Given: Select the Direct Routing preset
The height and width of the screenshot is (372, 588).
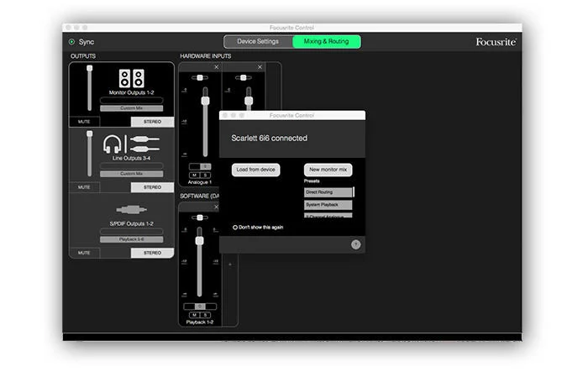Looking at the screenshot, I should tap(328, 192).
